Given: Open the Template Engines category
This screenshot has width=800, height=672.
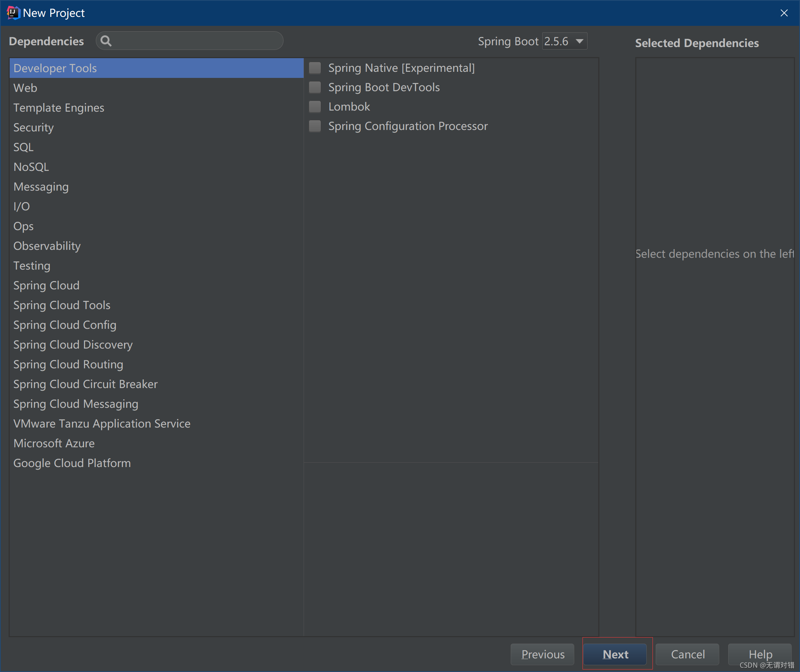Looking at the screenshot, I should (156, 108).
